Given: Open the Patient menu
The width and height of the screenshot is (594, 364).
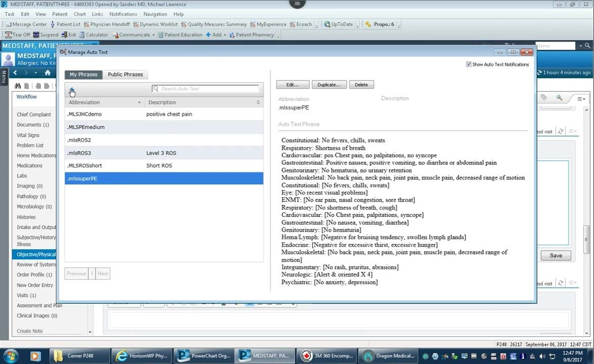Looking at the screenshot, I should pos(60,14).
